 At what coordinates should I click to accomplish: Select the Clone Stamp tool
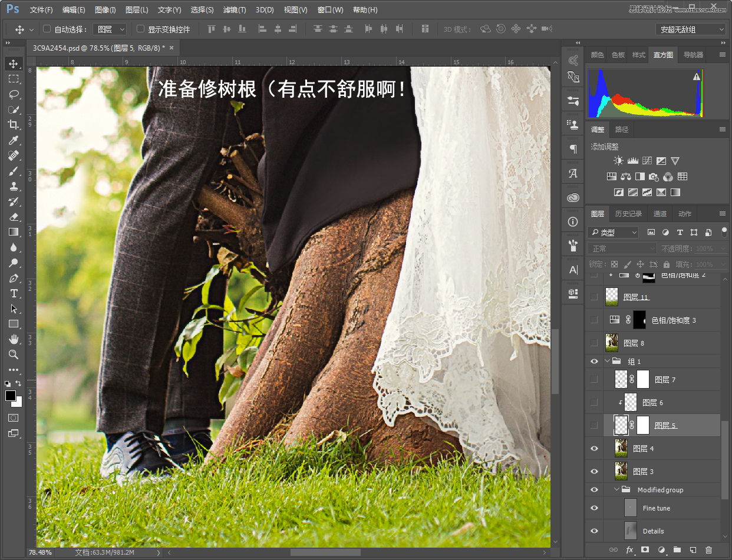click(13, 187)
